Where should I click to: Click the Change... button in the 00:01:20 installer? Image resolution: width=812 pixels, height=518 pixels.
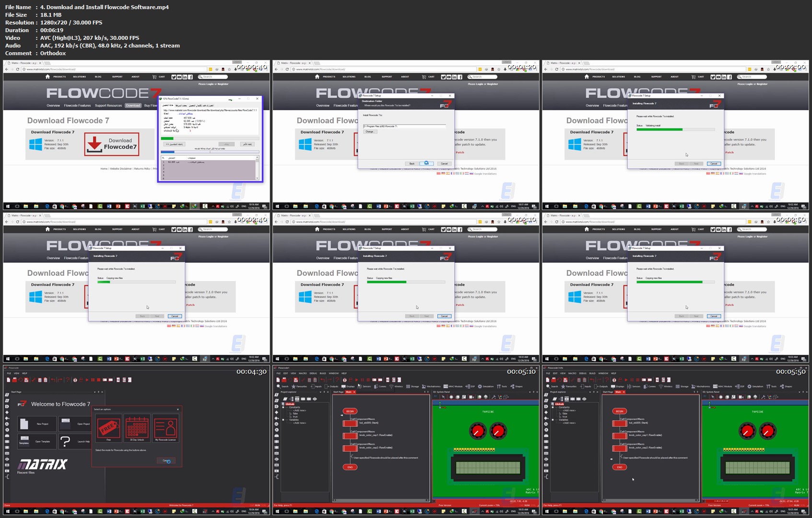click(370, 131)
